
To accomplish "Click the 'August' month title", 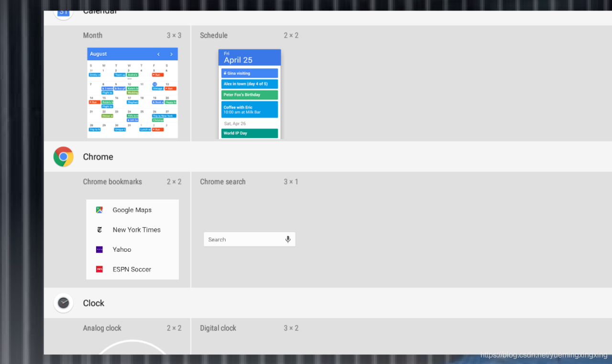I will click(98, 54).
